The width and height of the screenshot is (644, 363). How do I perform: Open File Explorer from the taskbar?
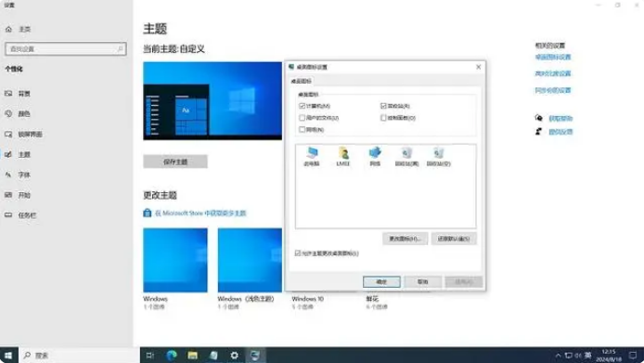(192, 356)
